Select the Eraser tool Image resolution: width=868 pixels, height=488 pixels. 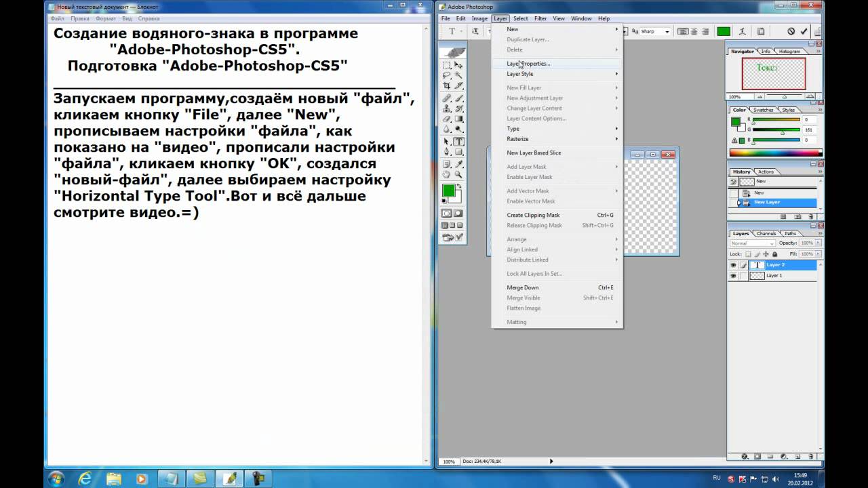tap(446, 119)
